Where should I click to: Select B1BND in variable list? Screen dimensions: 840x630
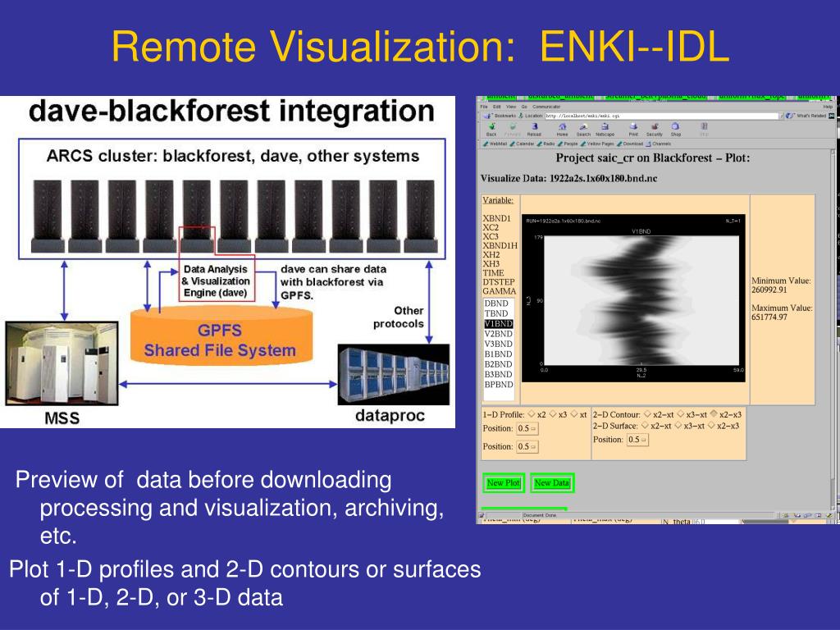tap(498, 354)
